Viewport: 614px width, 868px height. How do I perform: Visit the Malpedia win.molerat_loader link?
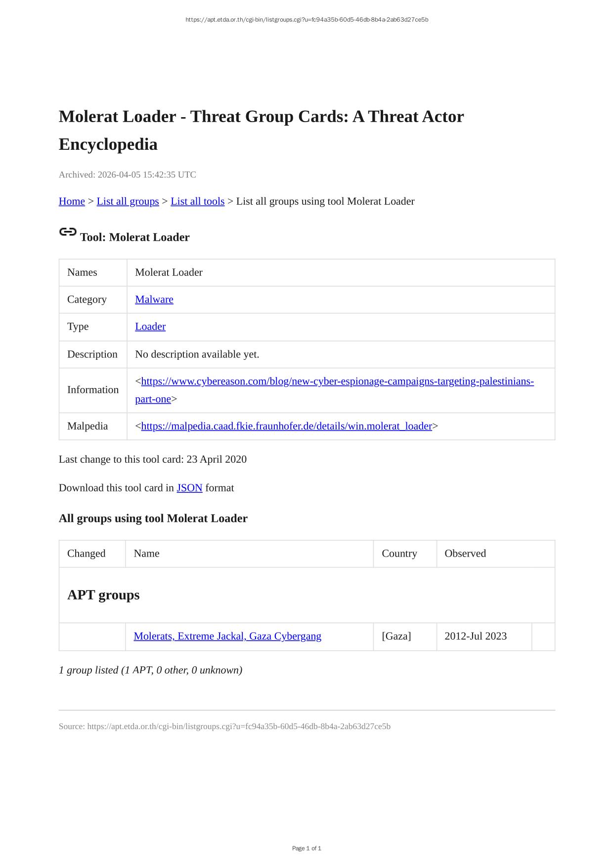[x=286, y=426]
